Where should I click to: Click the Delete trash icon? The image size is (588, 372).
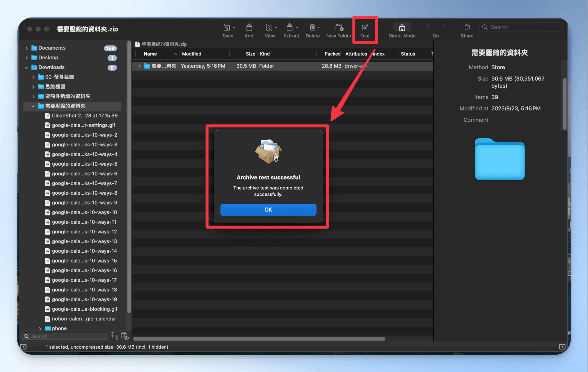pyautogui.click(x=312, y=27)
